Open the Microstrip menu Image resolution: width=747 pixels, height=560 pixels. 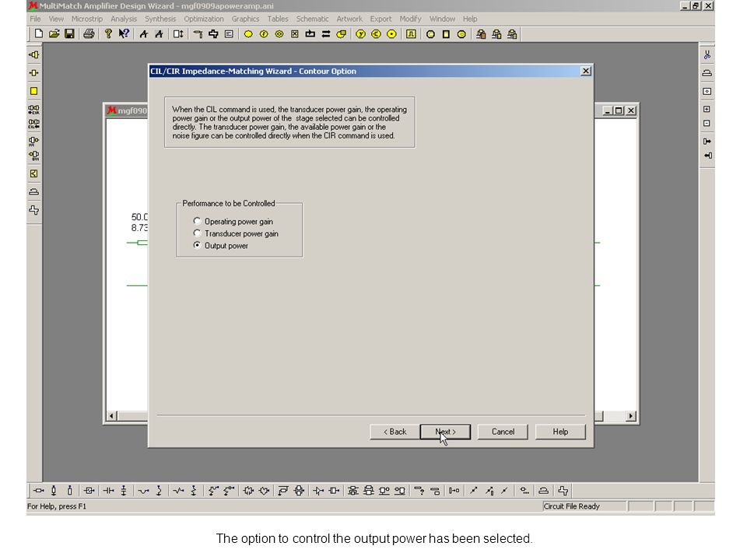tap(86, 19)
